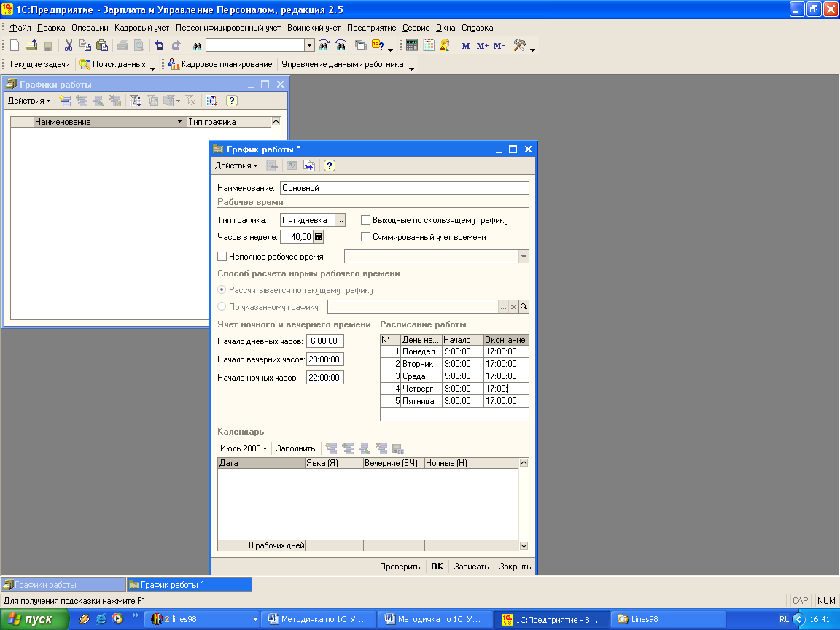Click the M- memory subtract button
The height and width of the screenshot is (630, 840).
(x=499, y=46)
